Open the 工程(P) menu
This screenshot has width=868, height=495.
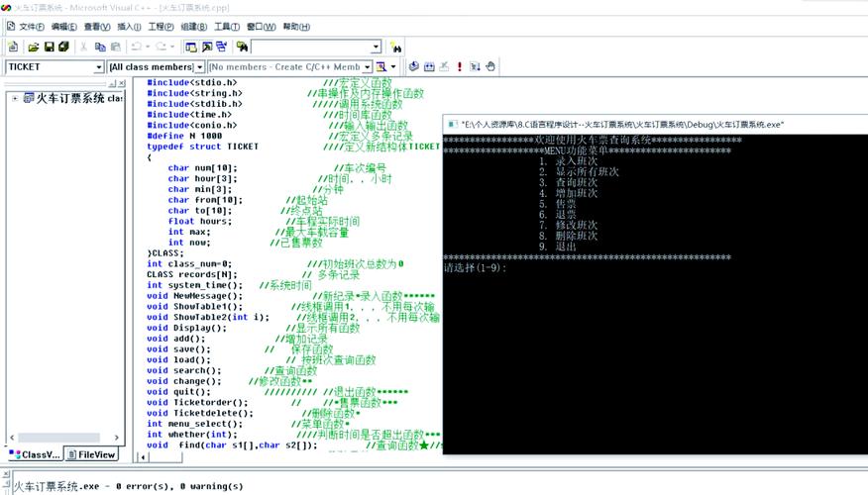coord(161,27)
